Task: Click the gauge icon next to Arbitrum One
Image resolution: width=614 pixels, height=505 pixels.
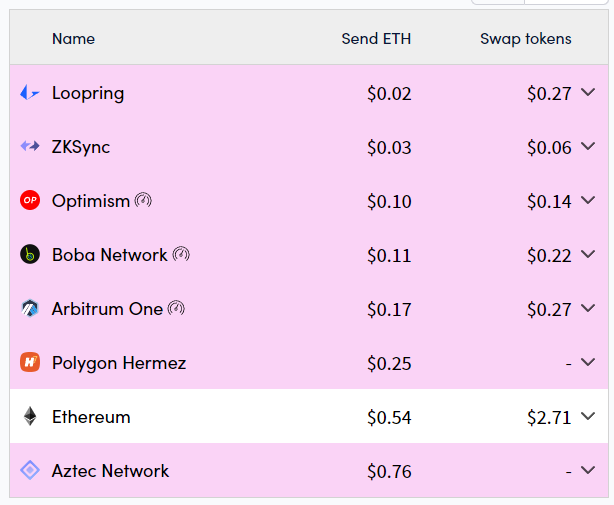Action: tap(176, 308)
